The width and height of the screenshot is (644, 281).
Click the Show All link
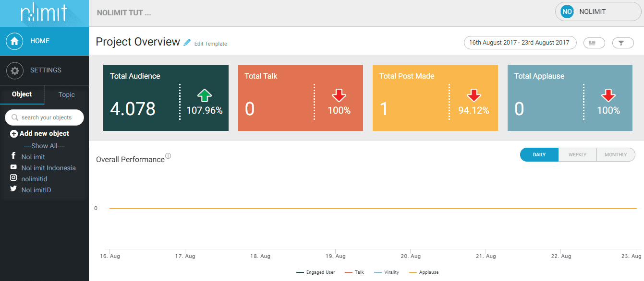[x=44, y=146]
